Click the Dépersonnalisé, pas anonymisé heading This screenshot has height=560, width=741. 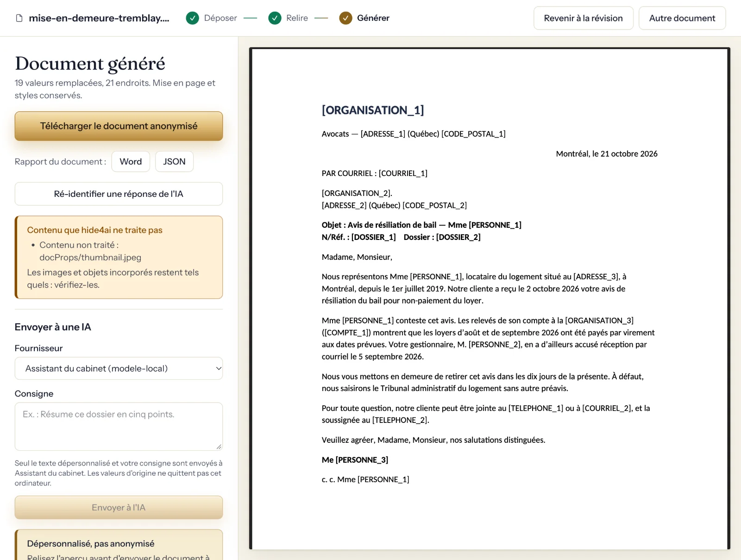(91, 544)
